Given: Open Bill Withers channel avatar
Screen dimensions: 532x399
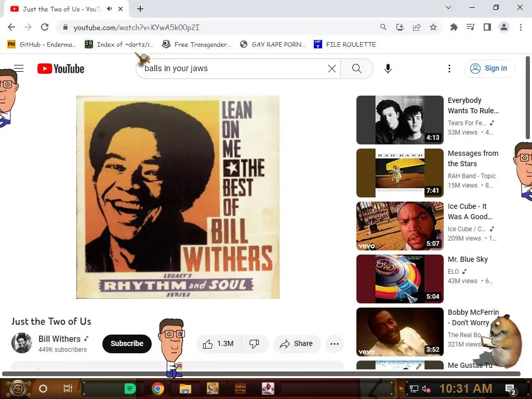Looking at the screenshot, I should click(x=22, y=343).
